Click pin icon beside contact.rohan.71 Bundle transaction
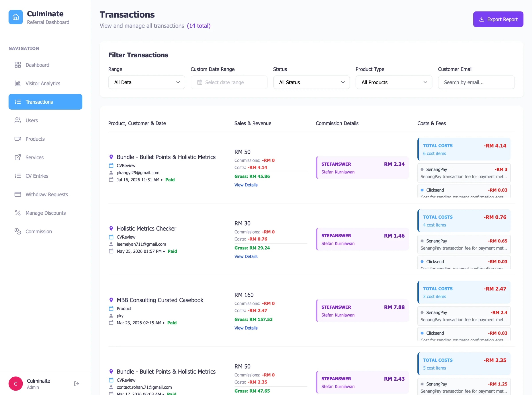Screen dimensions: 532x395 click(x=111, y=371)
